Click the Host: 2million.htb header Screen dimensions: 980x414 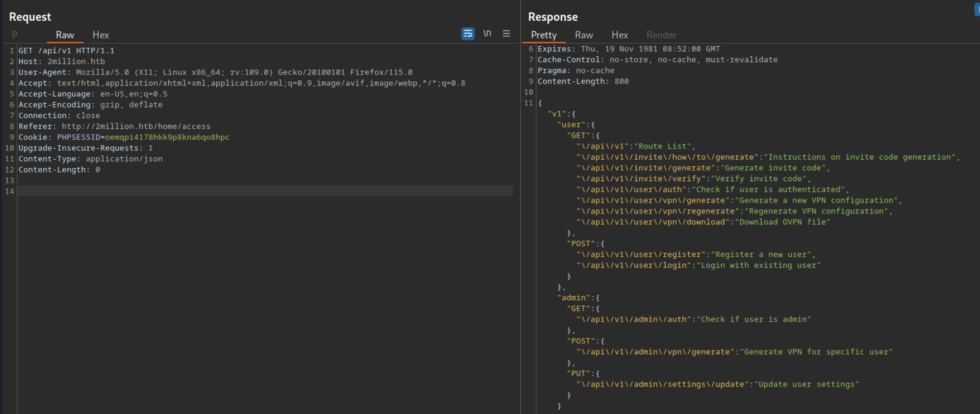(x=62, y=62)
